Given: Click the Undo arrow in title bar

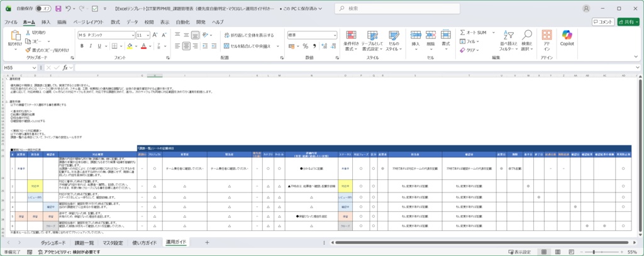Looking at the screenshot, I should click(x=68, y=8).
